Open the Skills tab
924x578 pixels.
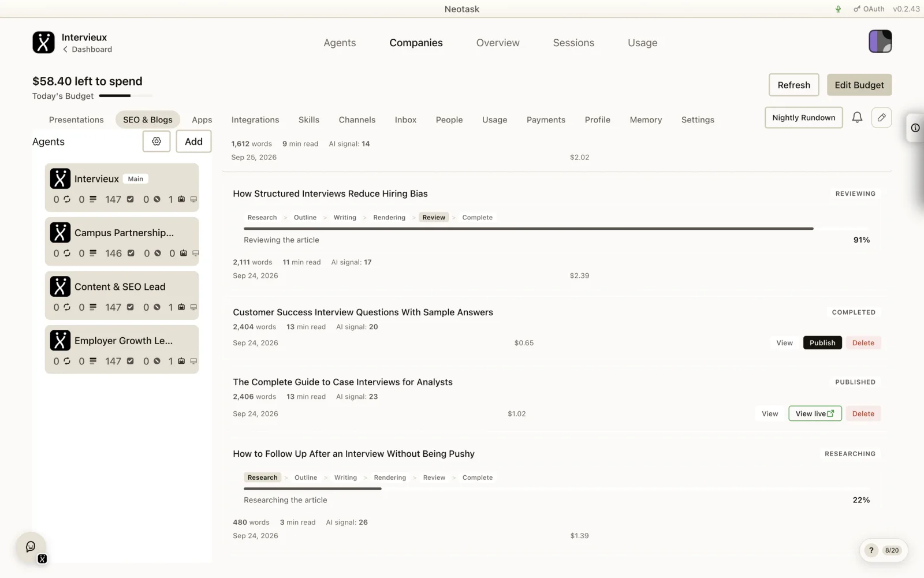(309, 120)
